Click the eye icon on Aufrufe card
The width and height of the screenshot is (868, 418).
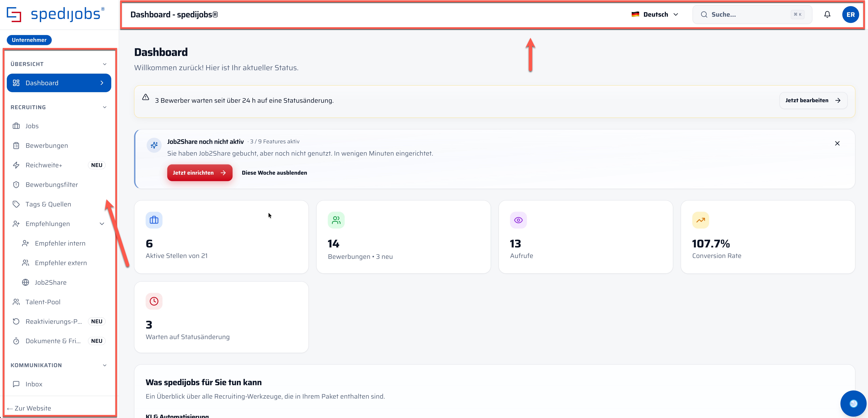(518, 220)
